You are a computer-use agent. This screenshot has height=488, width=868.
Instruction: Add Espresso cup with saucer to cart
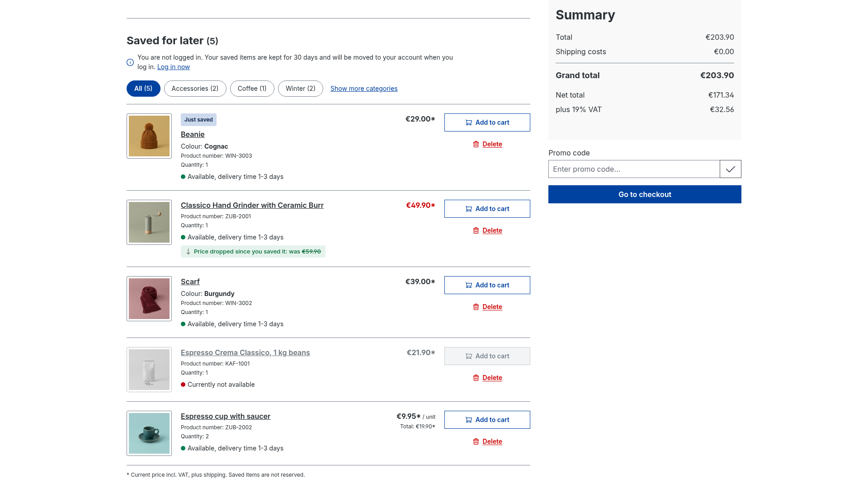tap(487, 420)
